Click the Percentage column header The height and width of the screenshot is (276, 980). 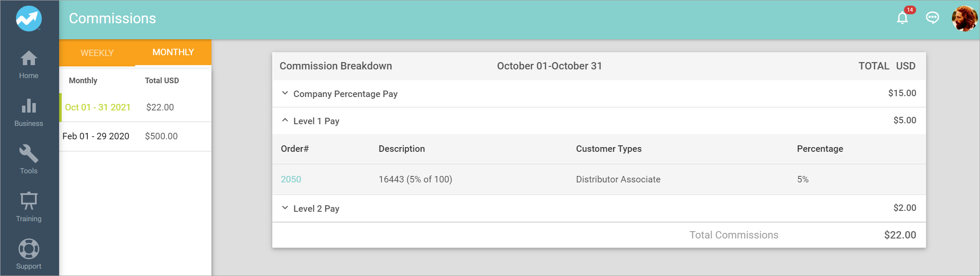point(819,149)
